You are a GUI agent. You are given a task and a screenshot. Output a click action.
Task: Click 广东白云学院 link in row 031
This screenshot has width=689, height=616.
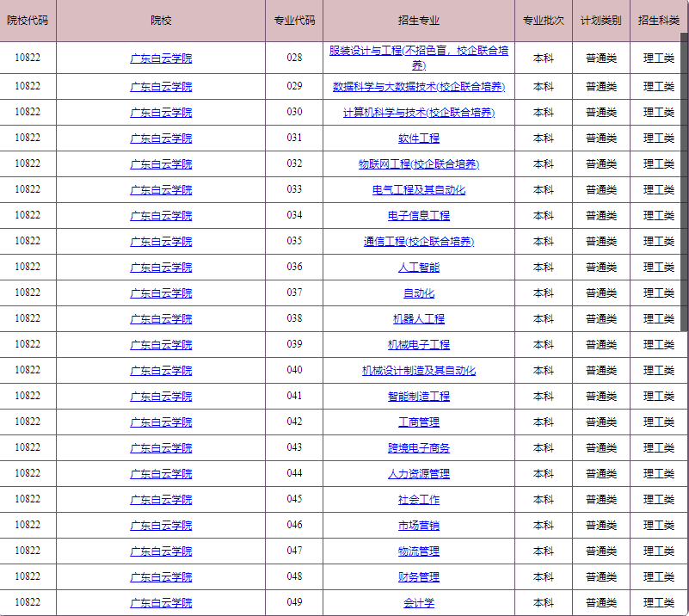pos(161,139)
